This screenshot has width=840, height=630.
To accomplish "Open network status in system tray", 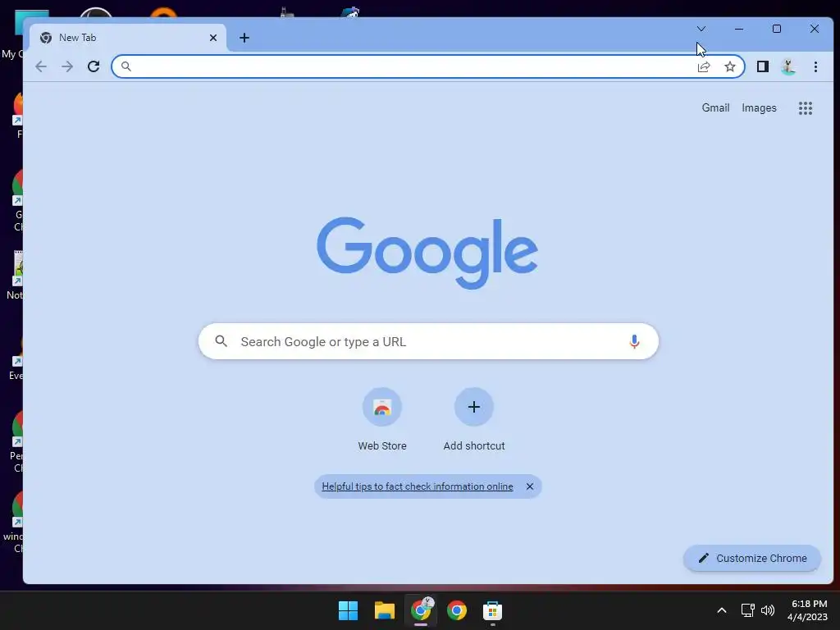I will [748, 610].
